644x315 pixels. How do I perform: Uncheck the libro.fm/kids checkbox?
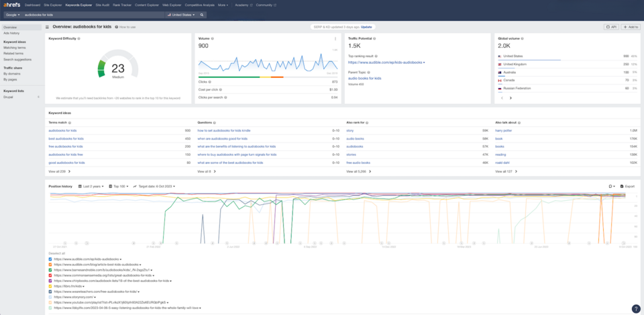(x=50, y=286)
